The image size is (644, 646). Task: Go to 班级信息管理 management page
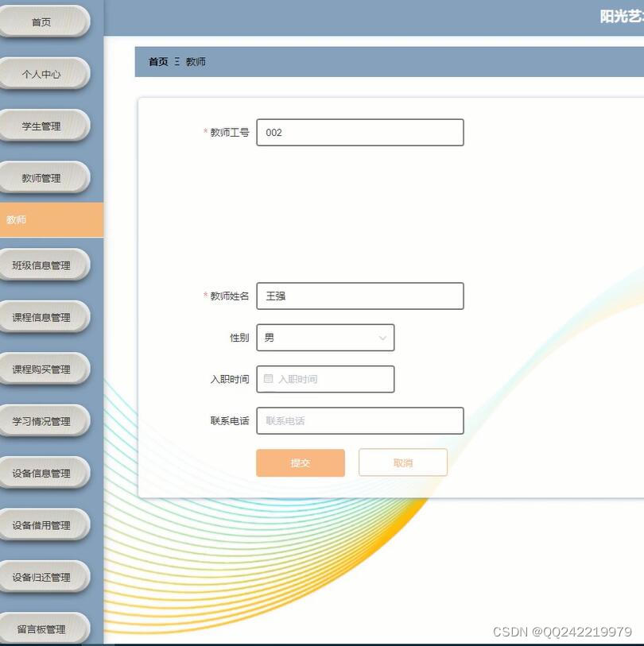[45, 264]
